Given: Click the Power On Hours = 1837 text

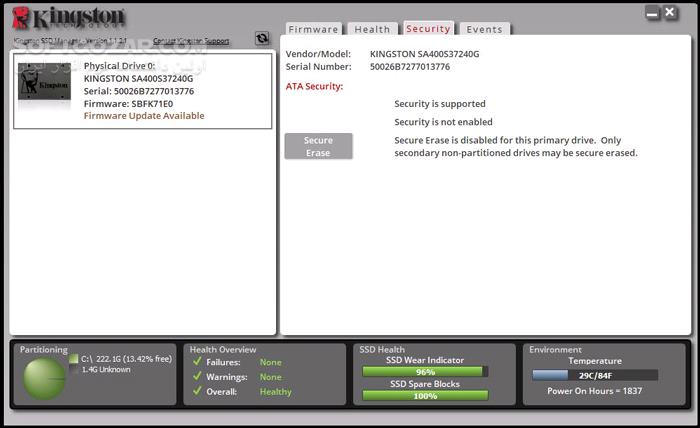Looking at the screenshot, I should [x=595, y=391].
